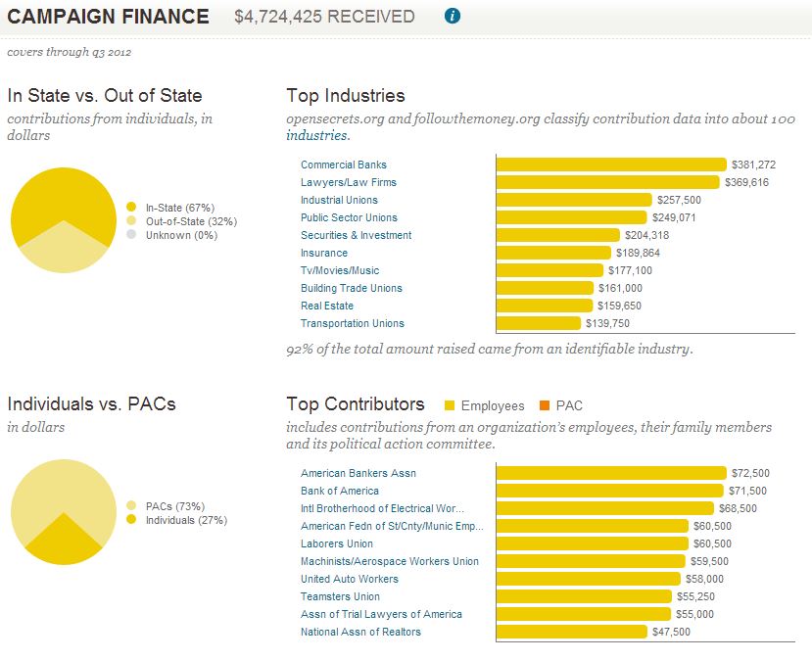The height and width of the screenshot is (661, 812).
Task: Click the Securities & Investment link
Action: 356,235
